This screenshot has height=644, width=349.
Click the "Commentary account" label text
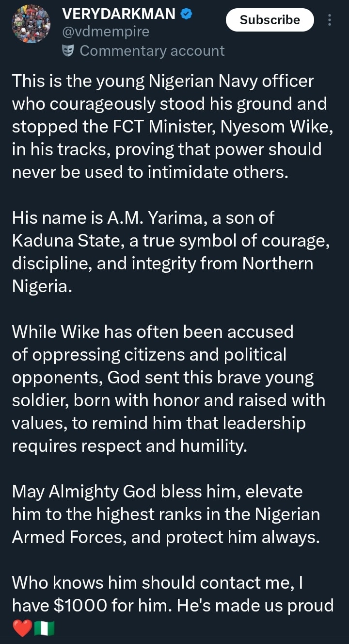point(152,50)
